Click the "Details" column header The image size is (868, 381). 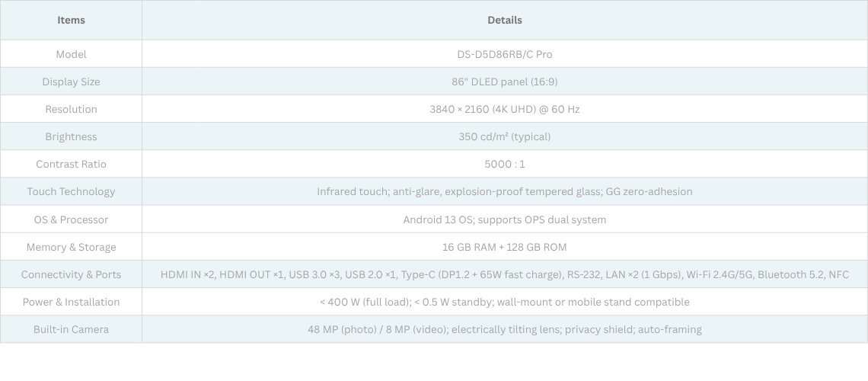pyautogui.click(x=504, y=20)
